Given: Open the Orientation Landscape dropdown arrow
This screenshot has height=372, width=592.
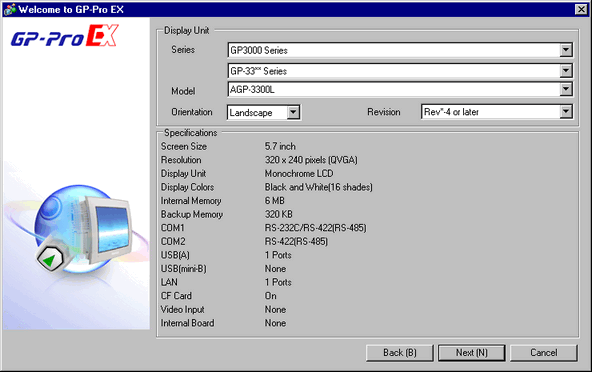Looking at the screenshot, I should pyautogui.click(x=293, y=112).
